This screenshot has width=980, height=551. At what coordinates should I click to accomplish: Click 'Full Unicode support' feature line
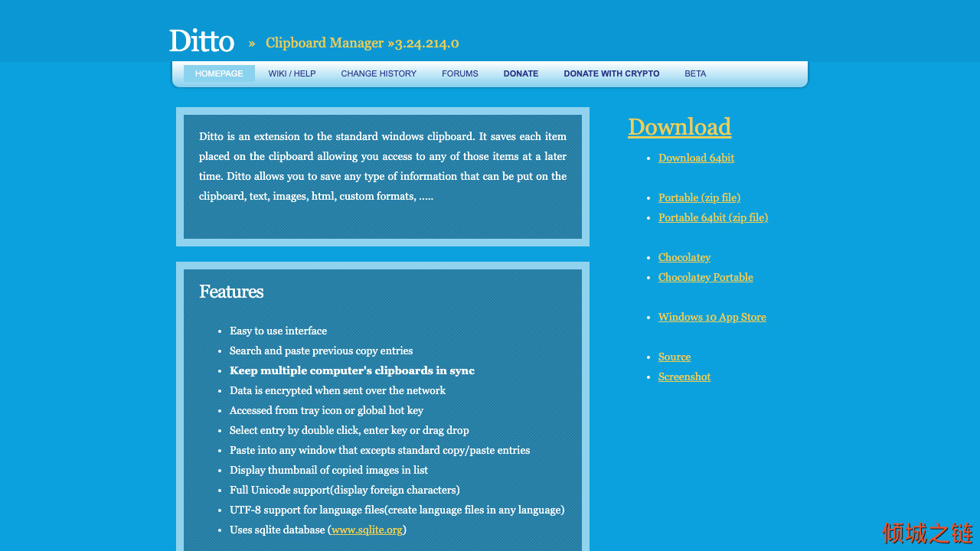345,490
